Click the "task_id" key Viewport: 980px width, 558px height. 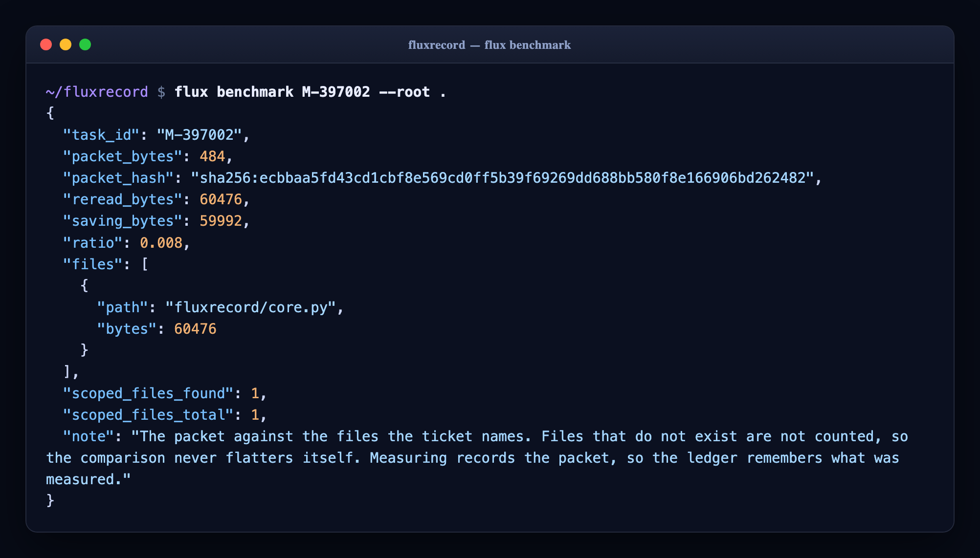(x=101, y=135)
